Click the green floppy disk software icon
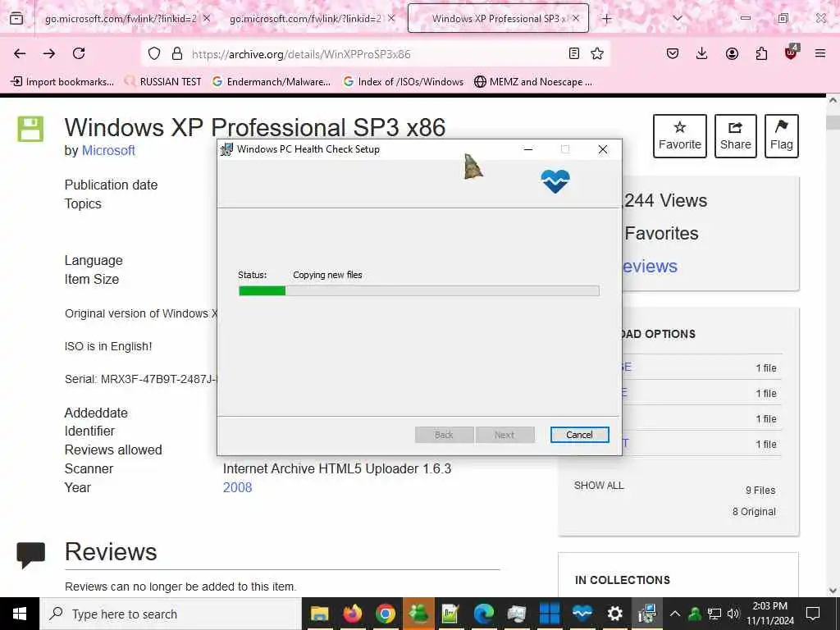 coord(30,129)
